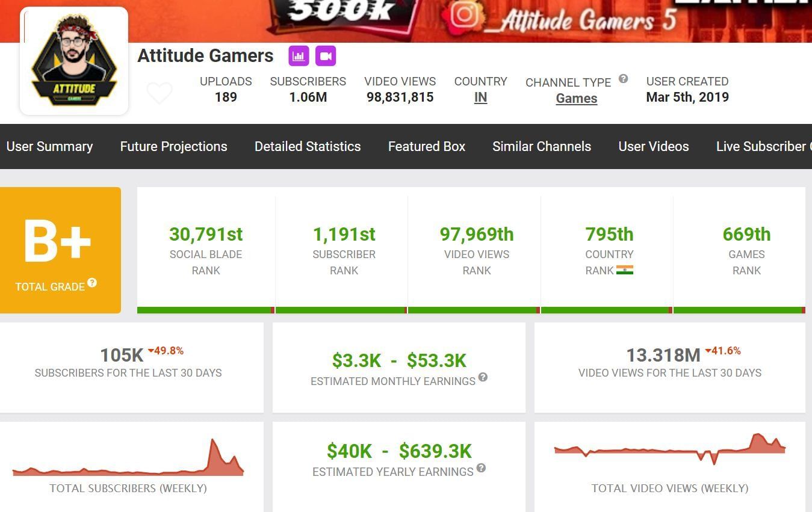Open the Detailed Statistics tab
The height and width of the screenshot is (512, 812).
[x=308, y=146]
